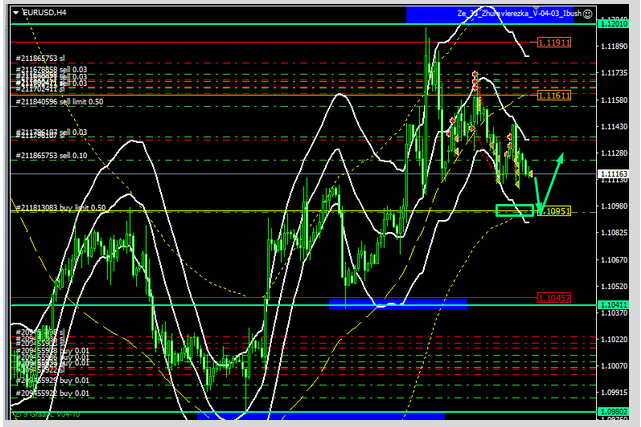641x427 pixels.
Task: Select the 1.1191 red price label
Action: coord(554,43)
